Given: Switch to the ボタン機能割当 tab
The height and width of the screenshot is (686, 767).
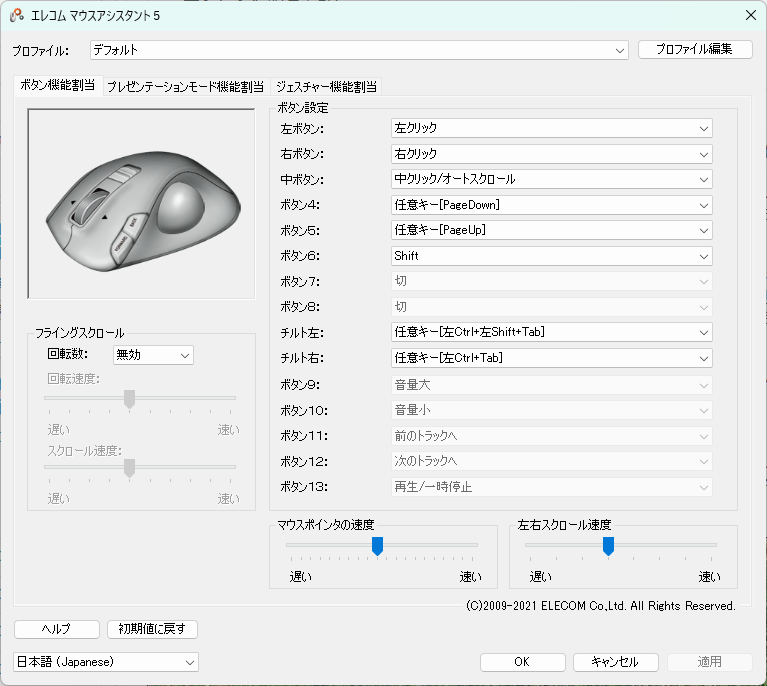Looking at the screenshot, I should coord(58,85).
